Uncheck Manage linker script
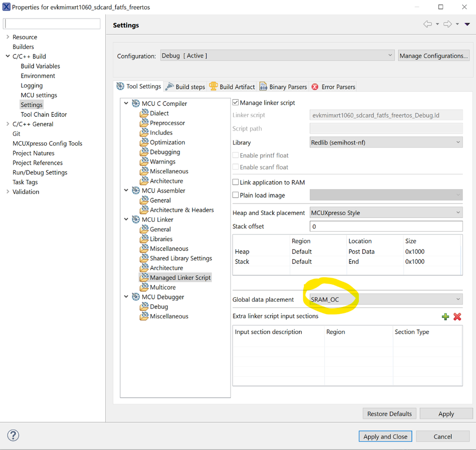This screenshot has height=450, width=476. tap(235, 102)
